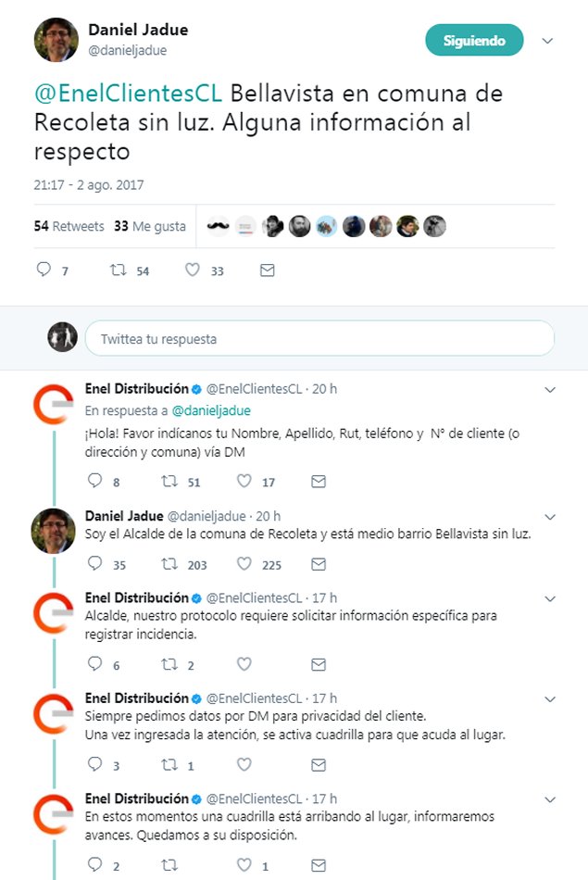Reply to Enel's first response with 8 replies
588x880 pixels.
pos(94,482)
